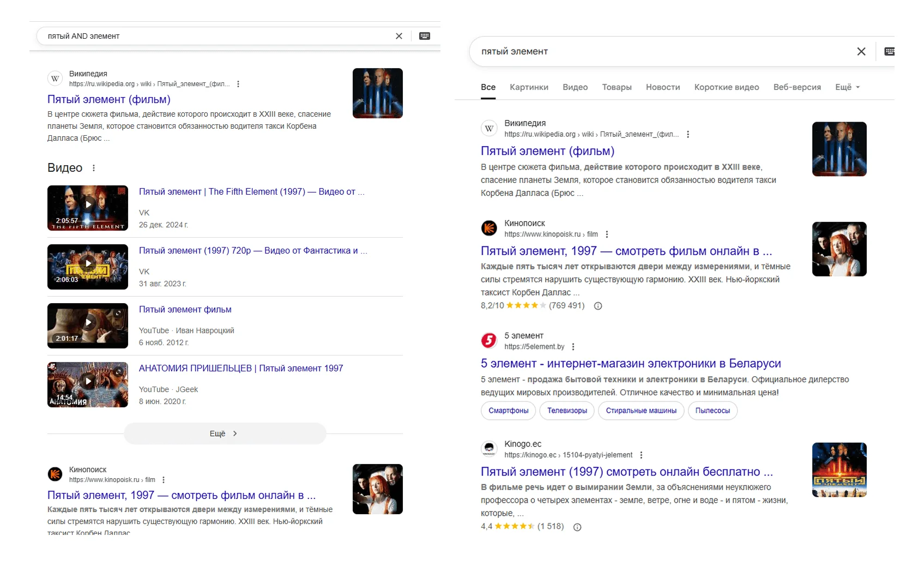Expand more videos with Ещё button
Viewport: 924px width, 572px height.
[x=225, y=433]
